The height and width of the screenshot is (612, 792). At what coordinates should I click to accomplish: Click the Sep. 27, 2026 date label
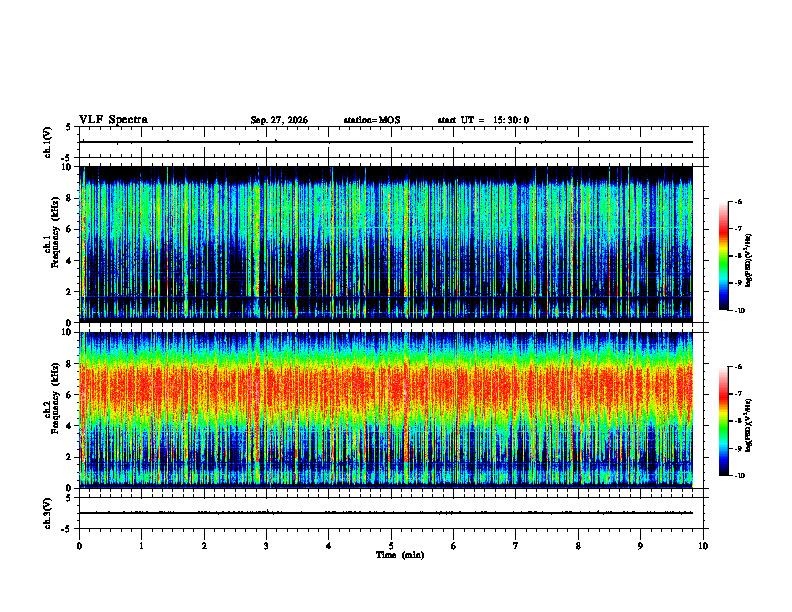coord(279,120)
